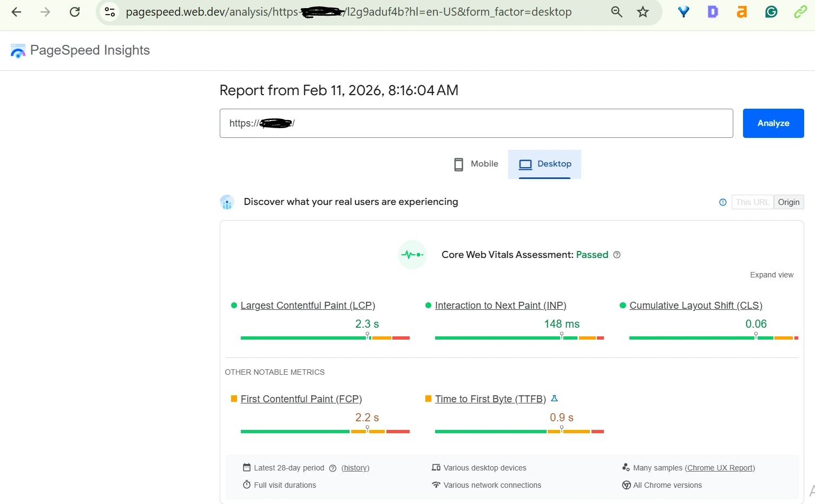This screenshot has height=504, width=815.
Task: Switch data view to This URL
Action: (752, 202)
